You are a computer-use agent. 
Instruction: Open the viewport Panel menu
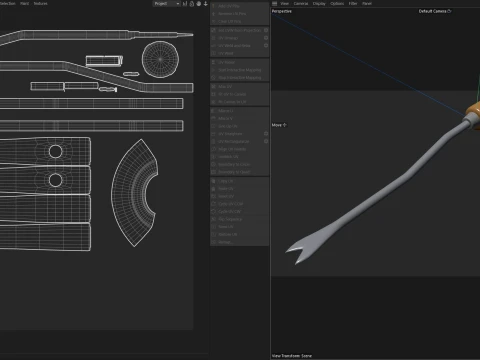(367, 4)
